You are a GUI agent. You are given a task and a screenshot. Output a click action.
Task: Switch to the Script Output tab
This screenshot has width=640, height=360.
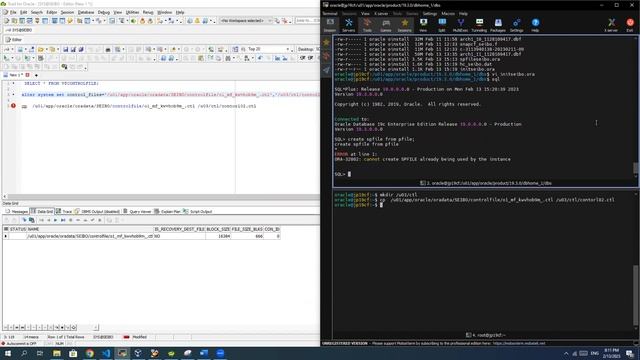coord(198,211)
